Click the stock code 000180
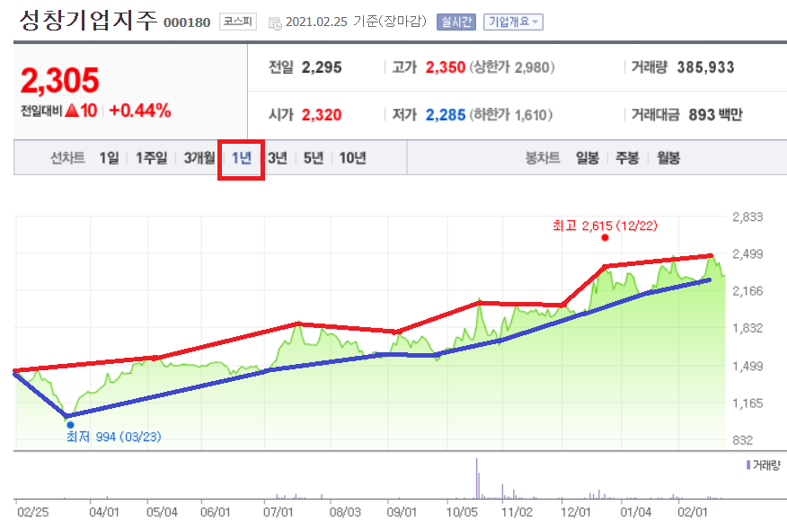Viewport: 787px width, 532px height. pos(187,22)
